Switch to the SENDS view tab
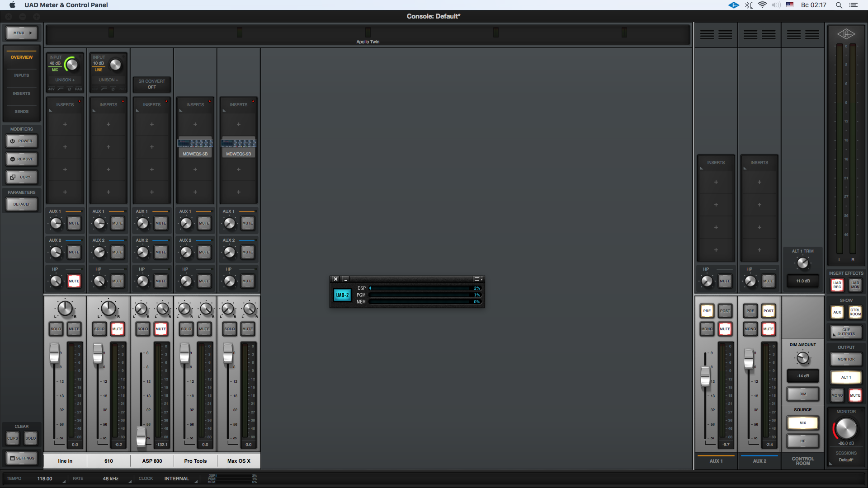Viewport: 868px width, 488px height. 22,112
